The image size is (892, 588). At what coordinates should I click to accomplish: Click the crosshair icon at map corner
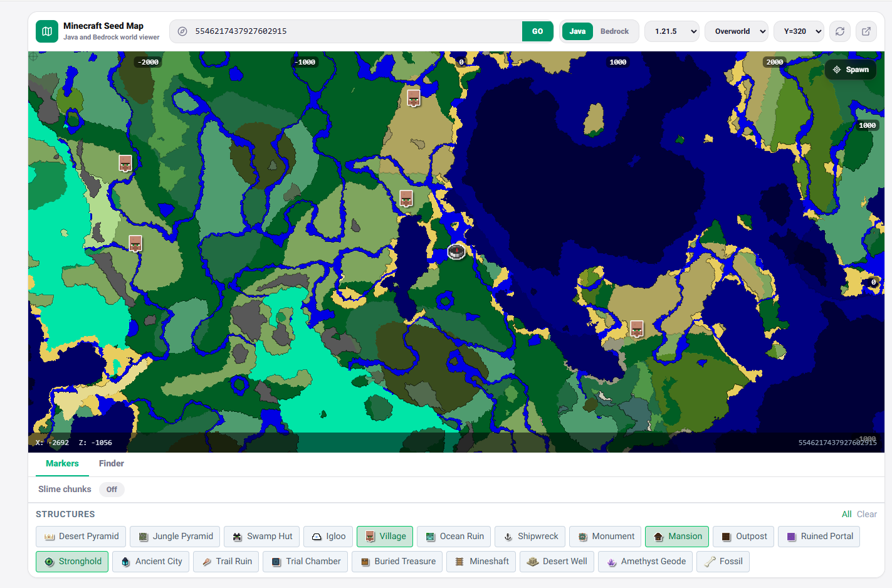click(34, 56)
